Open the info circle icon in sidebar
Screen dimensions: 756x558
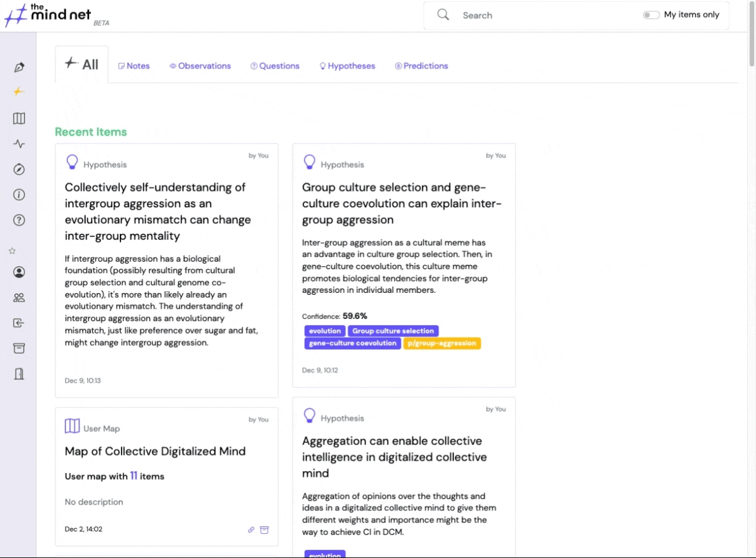(19, 195)
